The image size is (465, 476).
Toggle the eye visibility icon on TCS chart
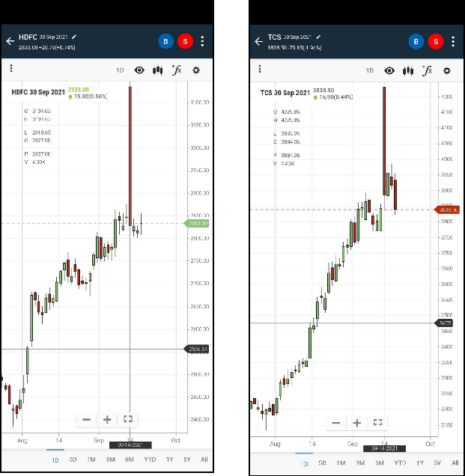point(389,70)
